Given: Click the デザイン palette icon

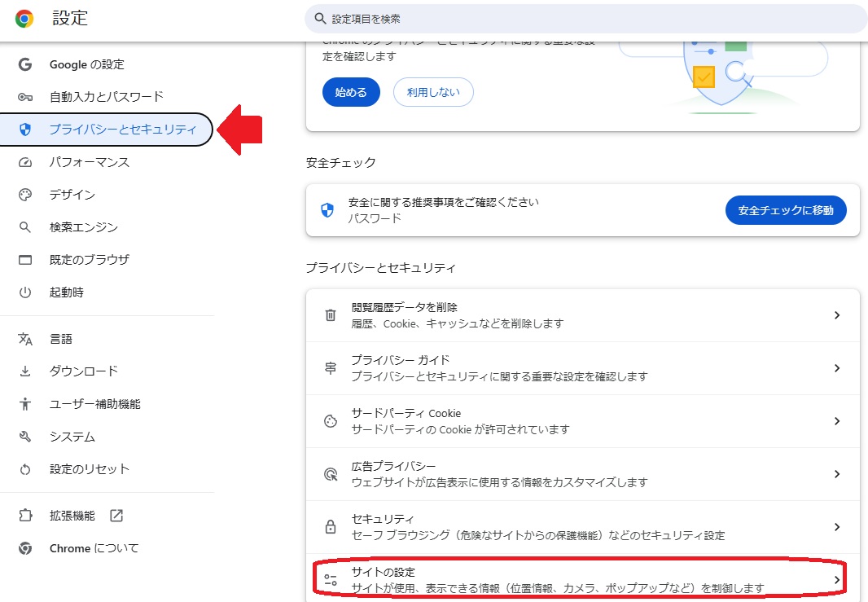Looking at the screenshot, I should click(x=25, y=195).
